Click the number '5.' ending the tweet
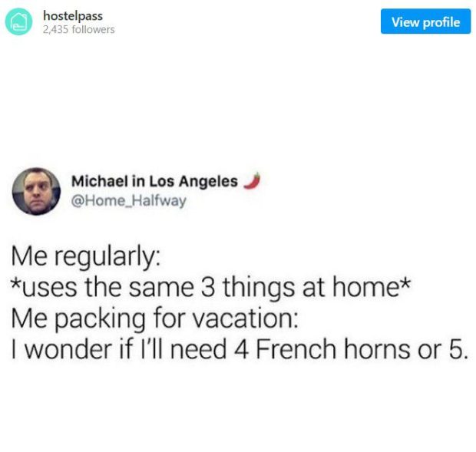 [458, 350]
